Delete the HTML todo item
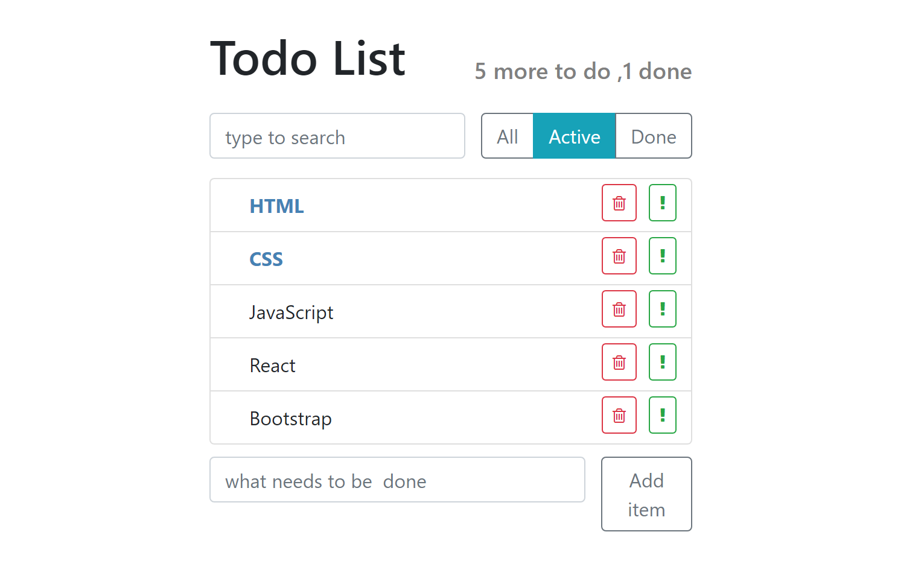This screenshot has height=564, width=924. click(619, 203)
